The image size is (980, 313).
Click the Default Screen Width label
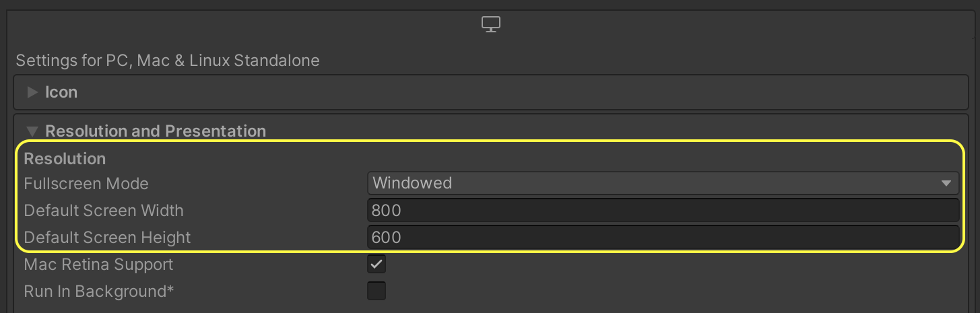point(104,211)
